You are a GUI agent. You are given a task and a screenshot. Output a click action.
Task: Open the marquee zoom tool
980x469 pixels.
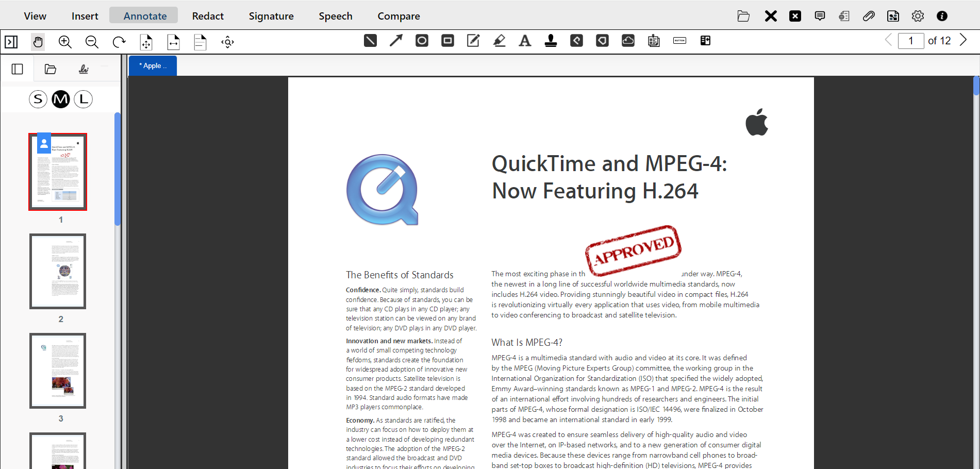click(x=227, y=42)
